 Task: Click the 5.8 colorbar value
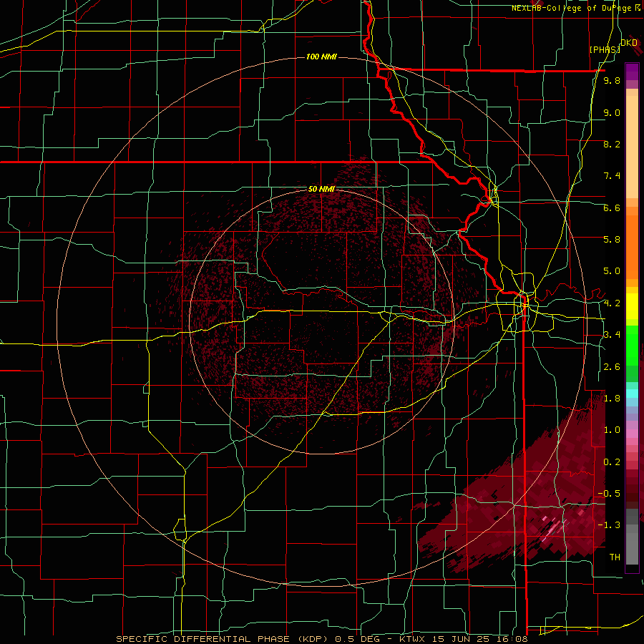[x=612, y=240]
